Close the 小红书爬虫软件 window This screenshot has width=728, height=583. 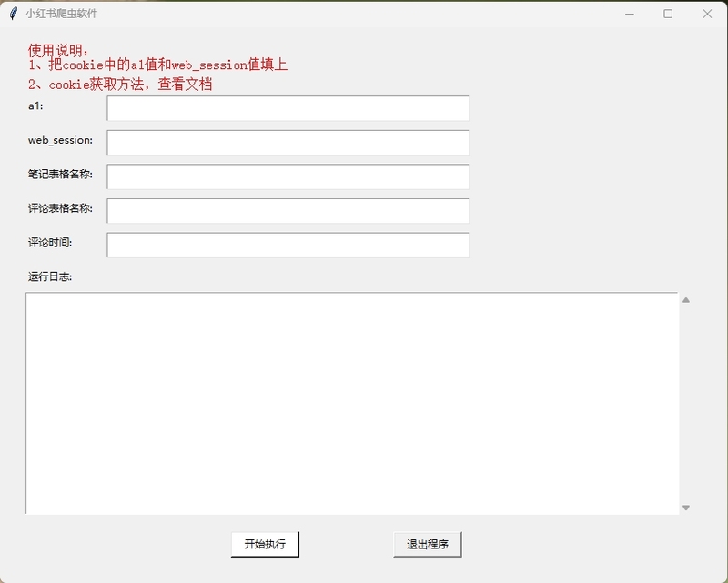click(707, 14)
